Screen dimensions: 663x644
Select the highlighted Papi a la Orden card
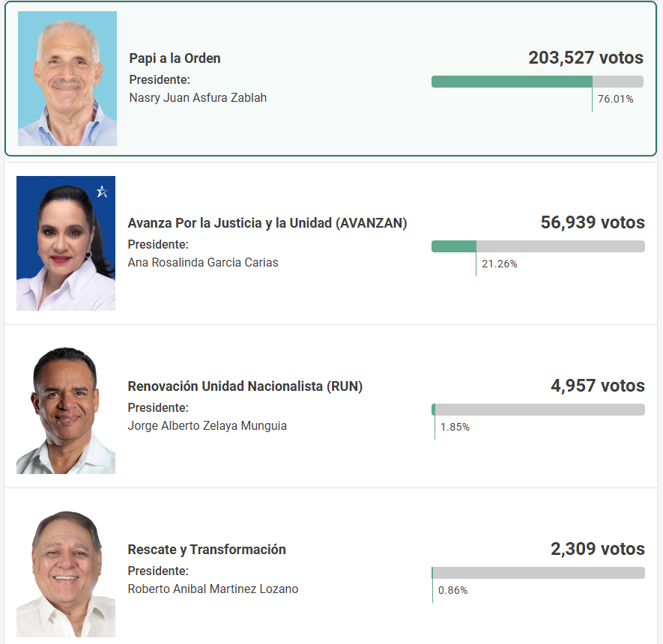(x=330, y=78)
